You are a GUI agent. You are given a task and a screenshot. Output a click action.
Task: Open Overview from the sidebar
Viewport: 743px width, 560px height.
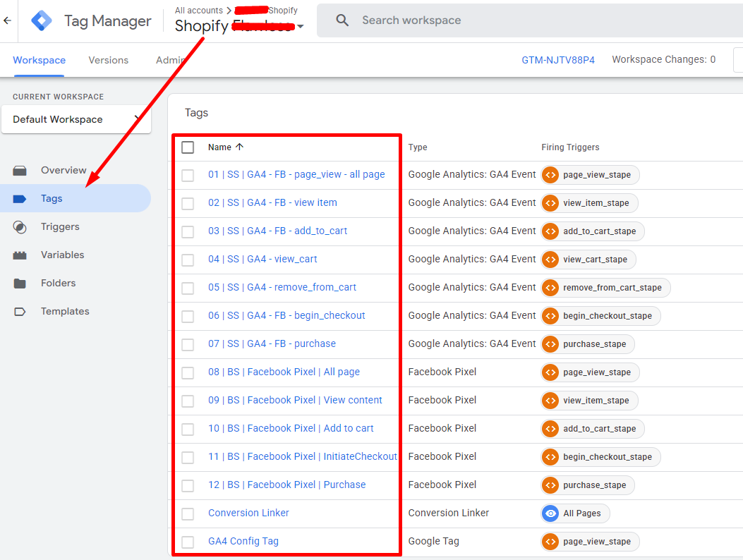pos(63,170)
